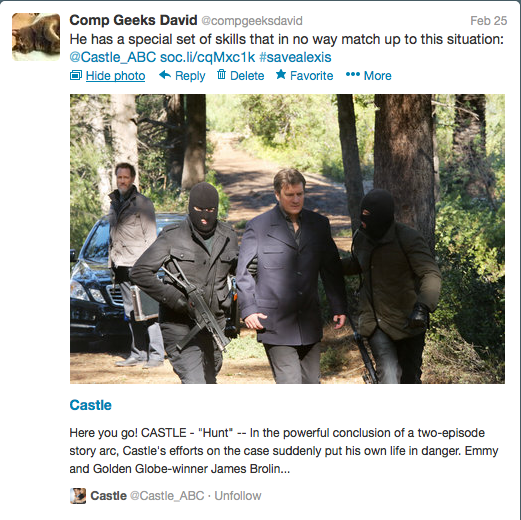Click the Delete trash can icon
Image resolution: width=521 pixels, height=520 pixels.
point(221,74)
